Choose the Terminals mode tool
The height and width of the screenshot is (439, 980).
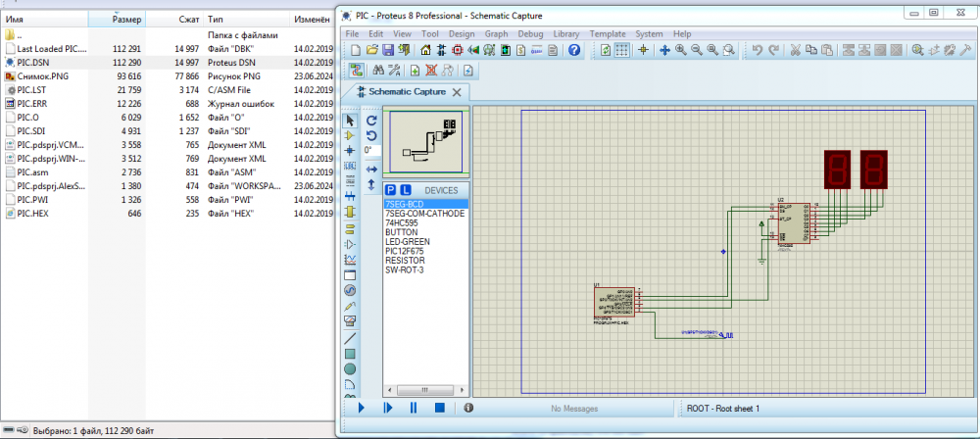coord(350,229)
